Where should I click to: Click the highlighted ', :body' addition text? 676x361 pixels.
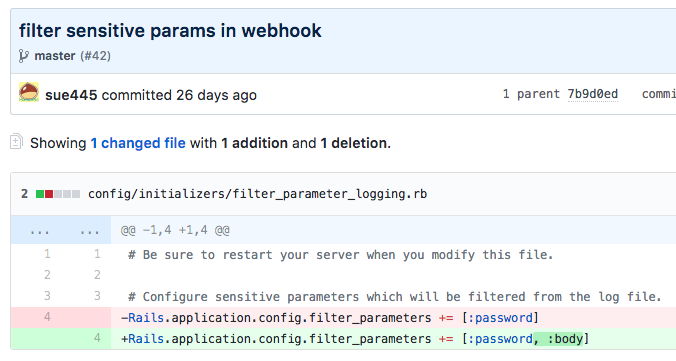(x=558, y=339)
